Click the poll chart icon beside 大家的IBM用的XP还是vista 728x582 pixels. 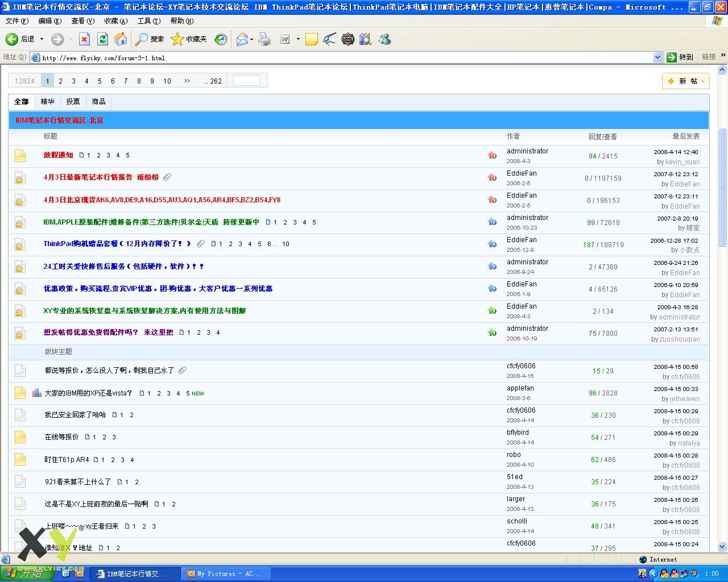37,393
